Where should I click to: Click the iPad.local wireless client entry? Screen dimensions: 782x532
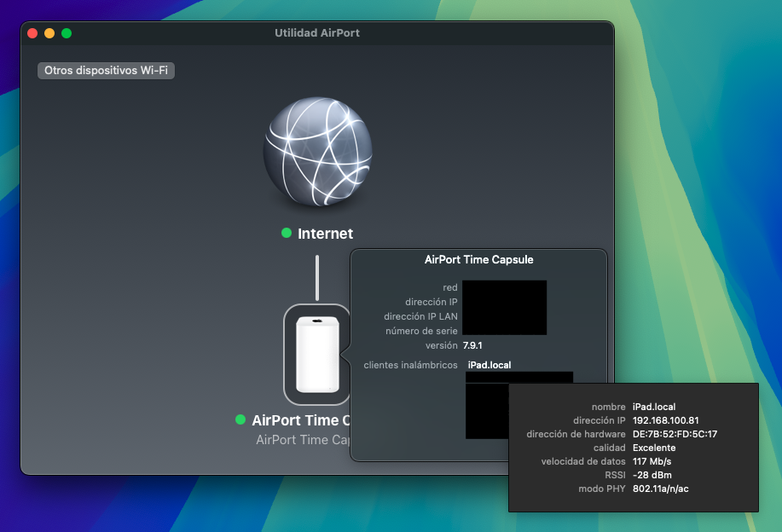(x=489, y=365)
